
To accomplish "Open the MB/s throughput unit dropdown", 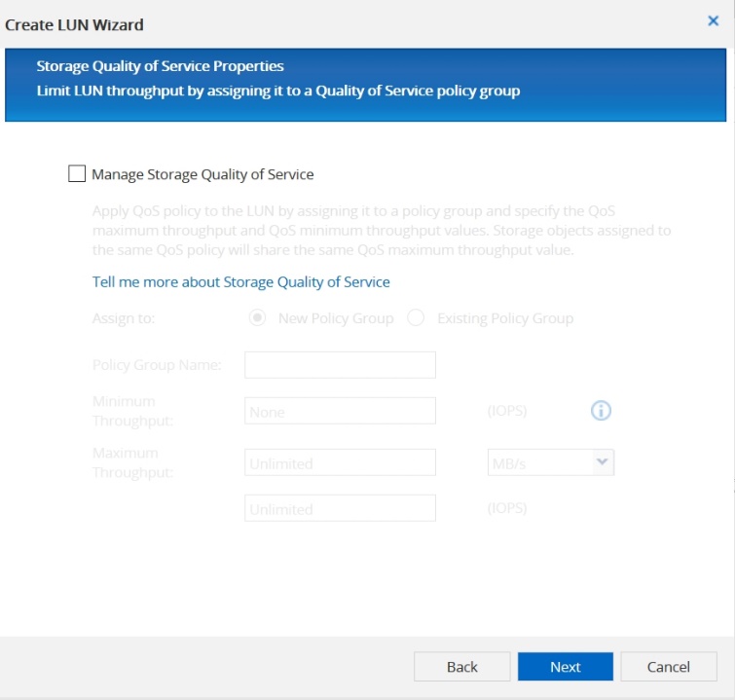I will pos(551,463).
